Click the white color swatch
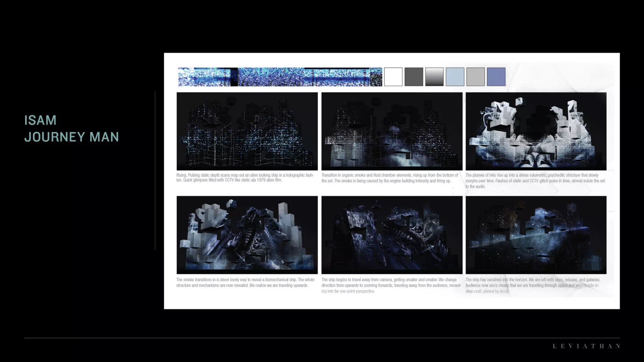The image size is (644, 362). 393,77
